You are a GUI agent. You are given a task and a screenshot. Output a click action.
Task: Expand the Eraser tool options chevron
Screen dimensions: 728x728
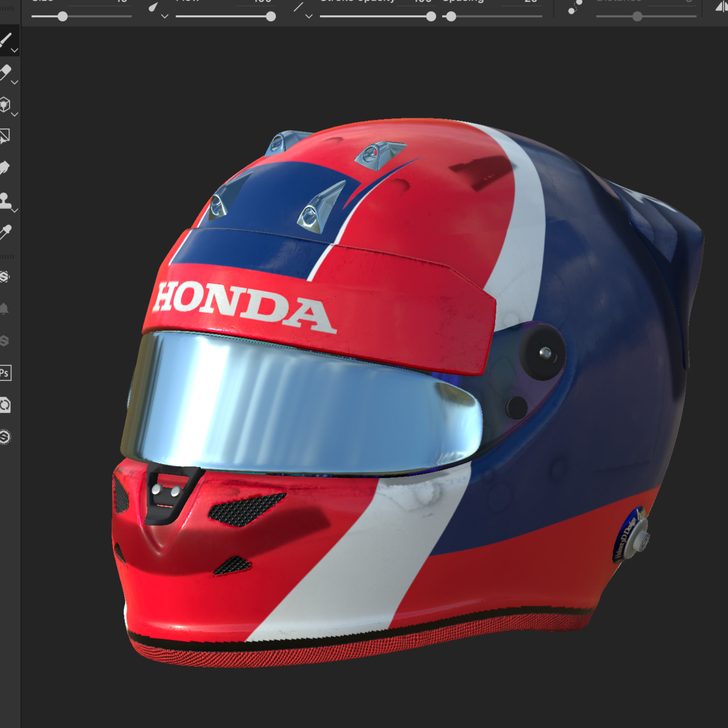coord(15,82)
